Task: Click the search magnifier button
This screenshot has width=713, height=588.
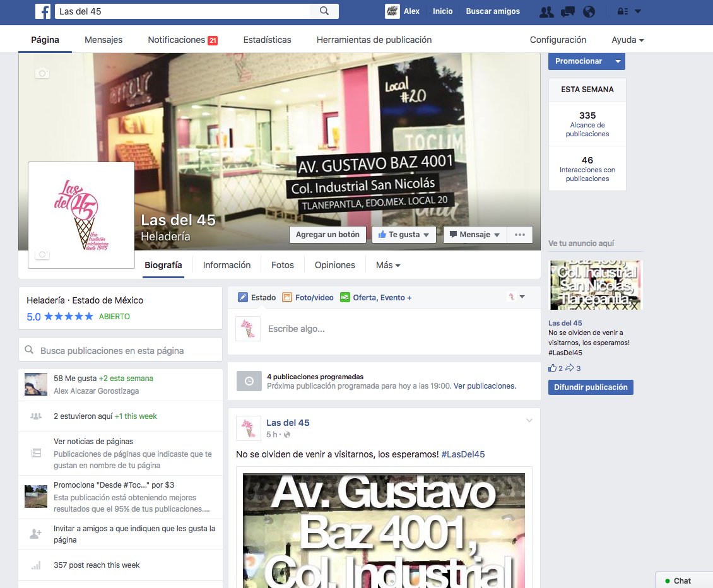Action: tap(324, 11)
